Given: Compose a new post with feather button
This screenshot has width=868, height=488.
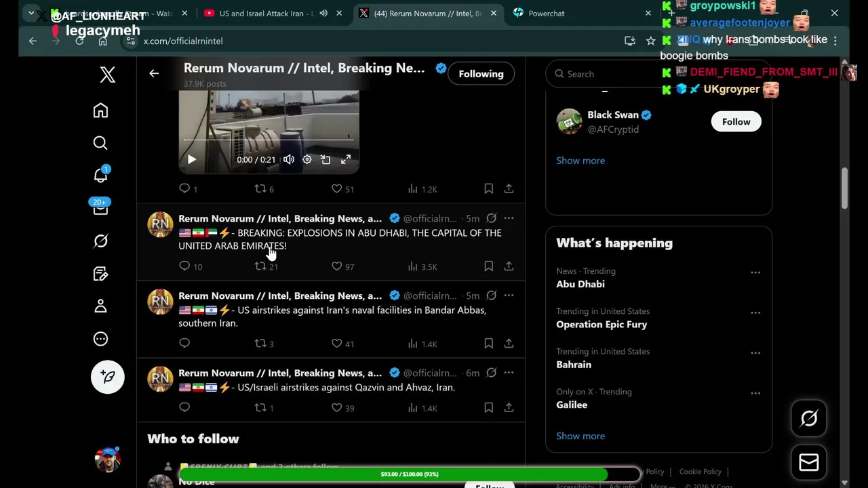Looking at the screenshot, I should click(108, 377).
